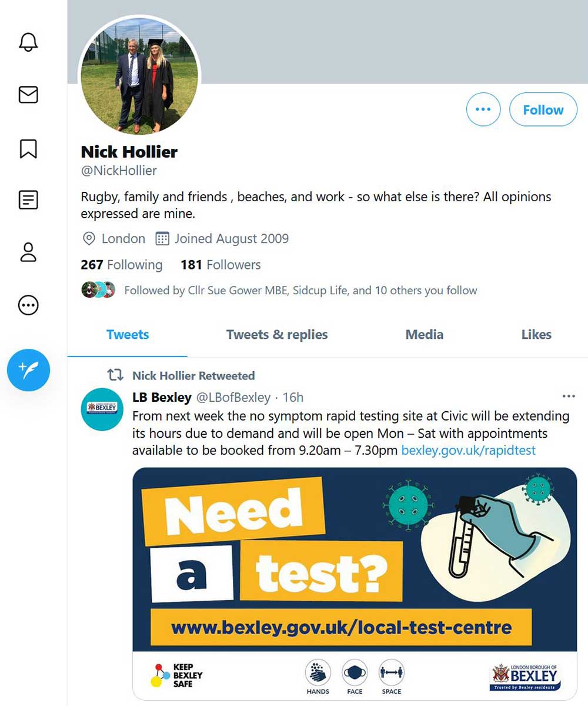Screen dimensions: 588x706
Task: Open Bookmarks icon in sidebar
Action: click(x=28, y=148)
